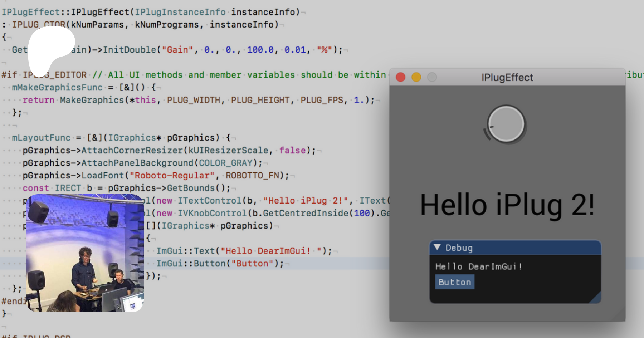Click the large "Hello iPlug 2!" text

point(507,205)
